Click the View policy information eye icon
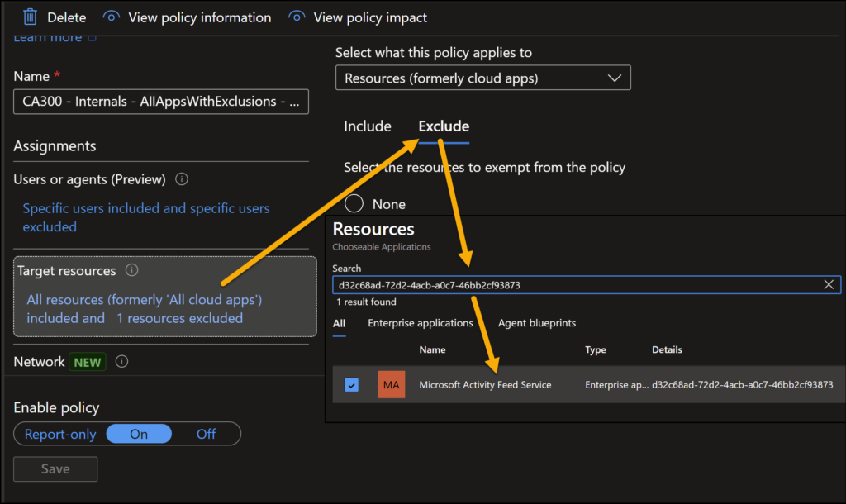 [112, 17]
